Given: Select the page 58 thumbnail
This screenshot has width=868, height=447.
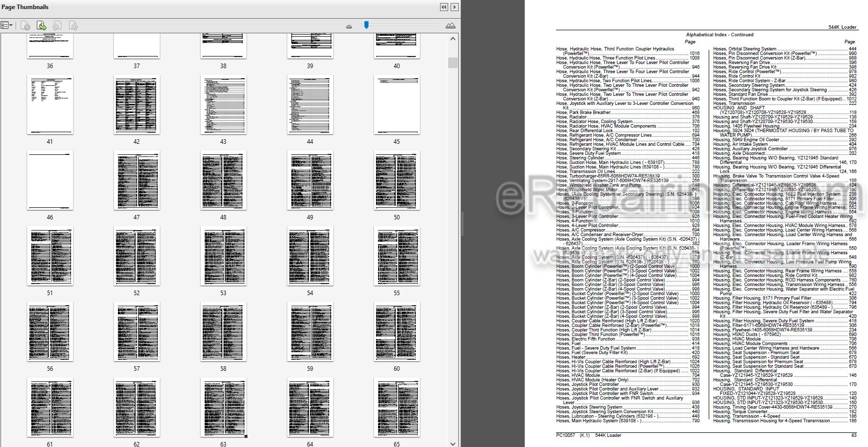Looking at the screenshot, I should (223, 332).
